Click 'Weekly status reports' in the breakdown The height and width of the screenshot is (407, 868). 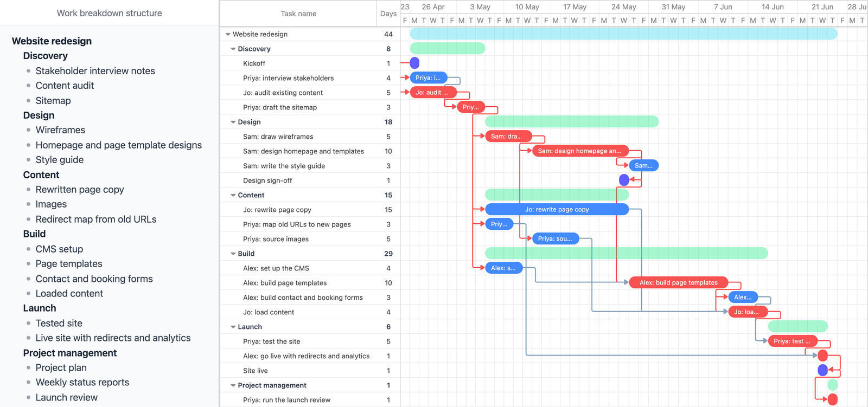[82, 383]
